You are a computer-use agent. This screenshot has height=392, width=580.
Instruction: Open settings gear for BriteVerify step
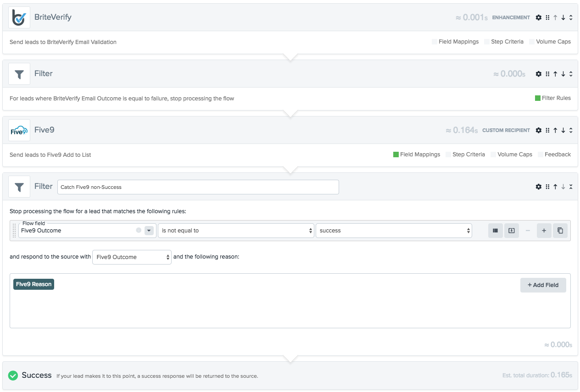pos(539,17)
